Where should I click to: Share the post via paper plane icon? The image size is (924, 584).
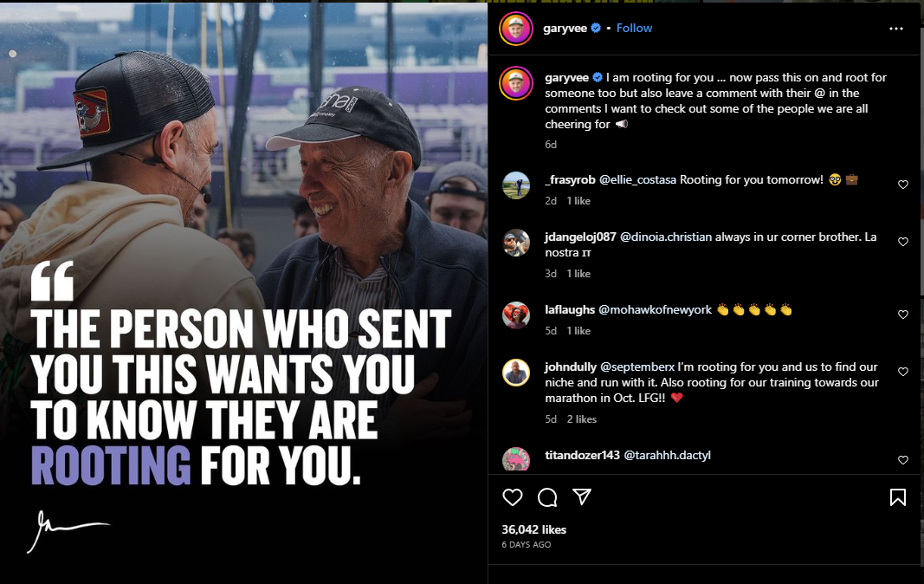582,496
